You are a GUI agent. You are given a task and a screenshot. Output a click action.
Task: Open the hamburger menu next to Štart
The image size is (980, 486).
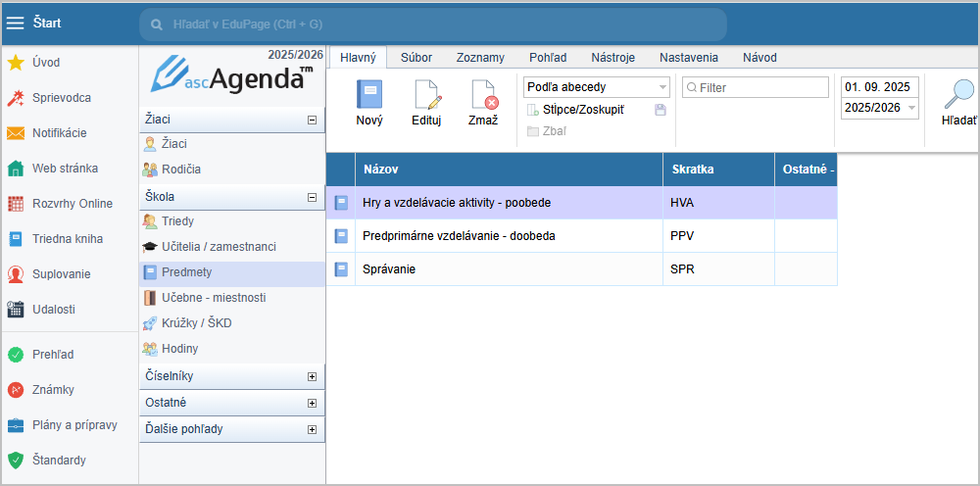[x=15, y=24]
